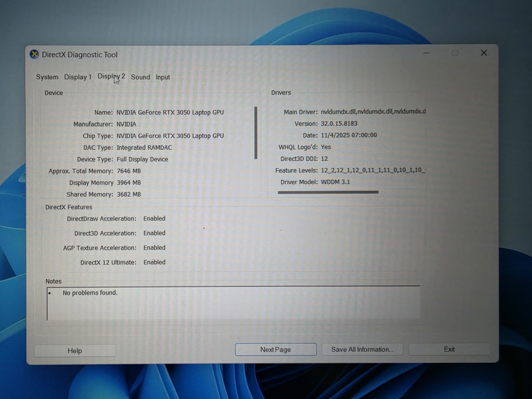Click Save All Information button
Viewport: 532px width, 399px height.
(362, 349)
